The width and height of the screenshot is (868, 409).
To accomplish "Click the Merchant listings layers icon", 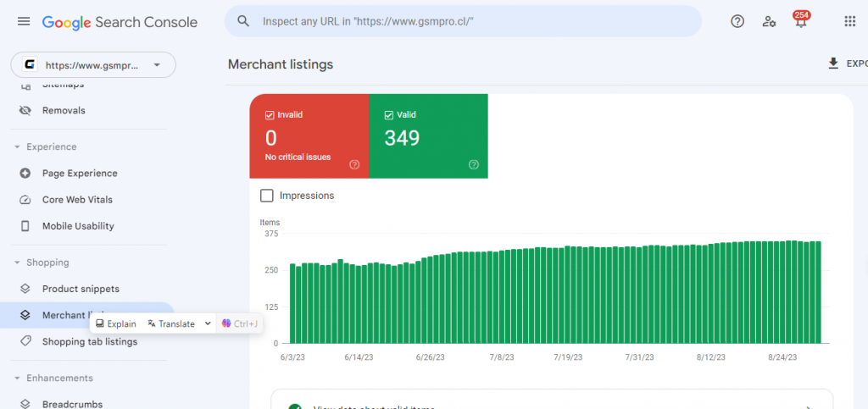I will (25, 315).
